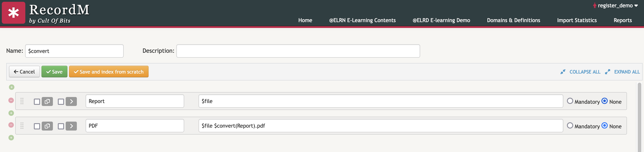Image resolution: width=644 pixels, height=152 pixels.
Task: Grab the drag handle of the Report row
Action: [x=22, y=101]
